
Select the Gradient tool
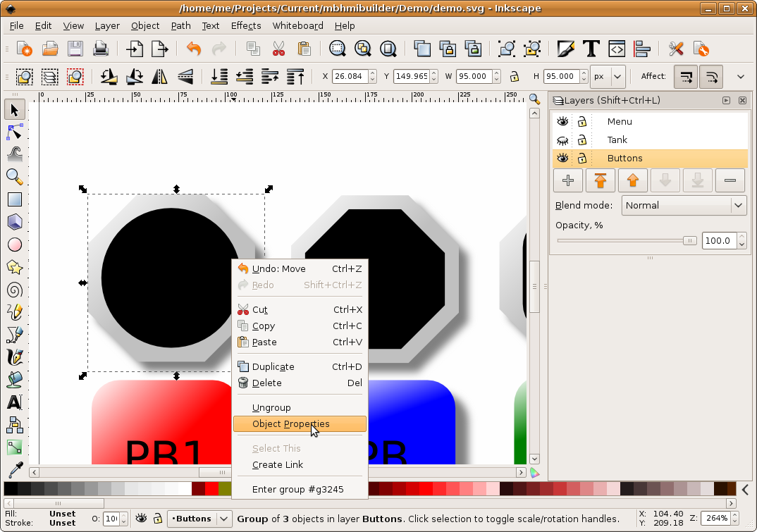tap(15, 447)
